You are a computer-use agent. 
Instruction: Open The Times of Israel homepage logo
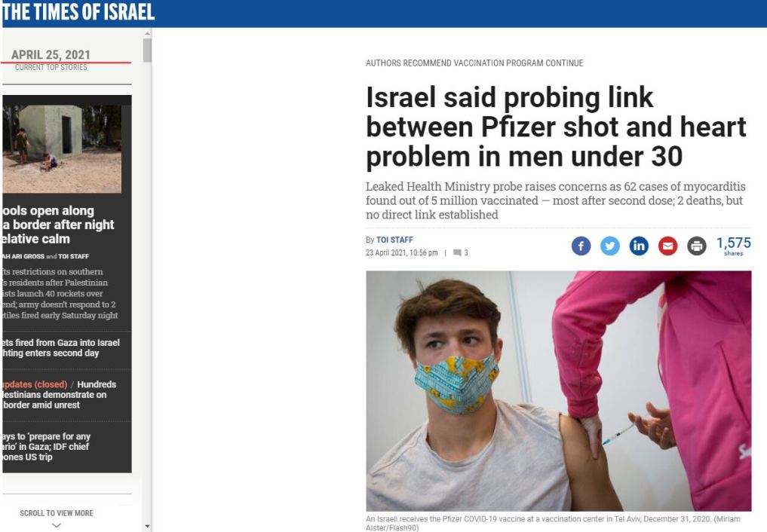[78, 12]
